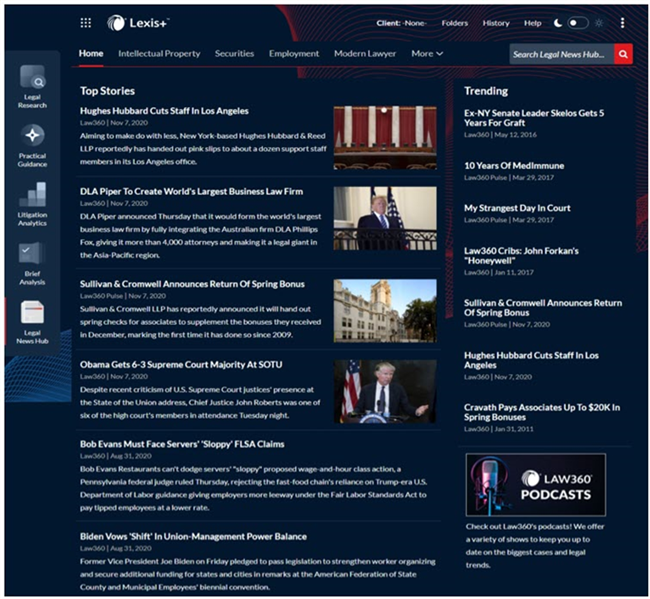Switch to the Intellectual Property tab

pyautogui.click(x=159, y=53)
